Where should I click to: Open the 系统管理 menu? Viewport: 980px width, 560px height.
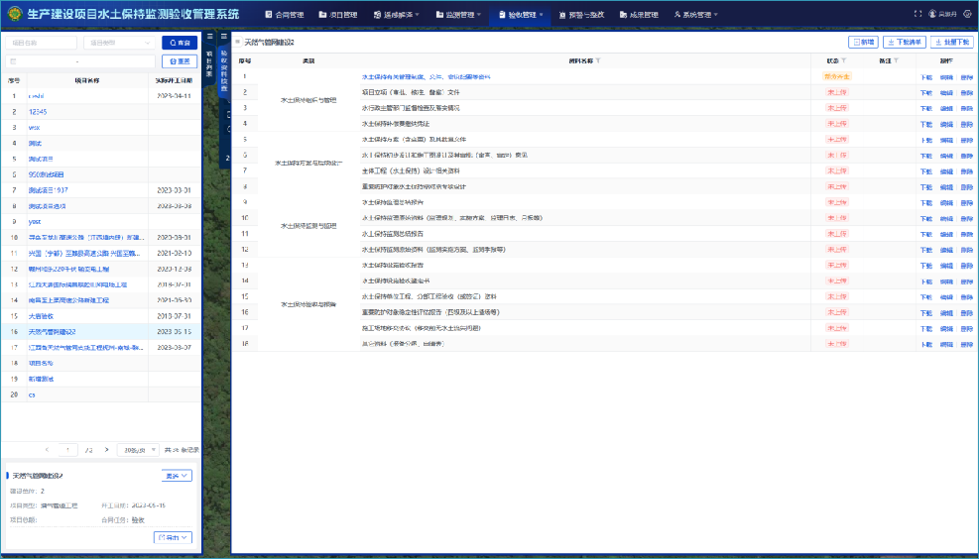(x=693, y=15)
